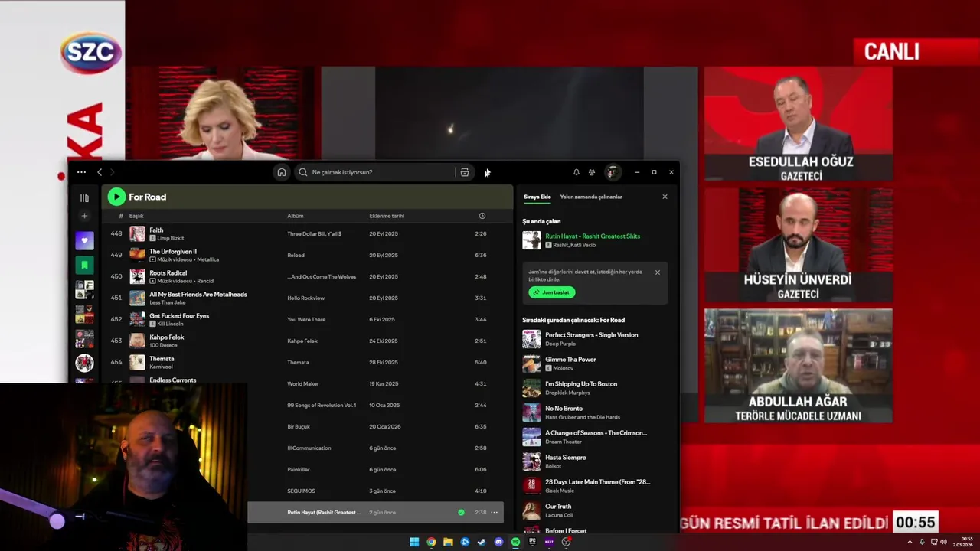Screen dimensions: 980x551
Task: Click A Change of Seasons queue item
Action: 596,433
